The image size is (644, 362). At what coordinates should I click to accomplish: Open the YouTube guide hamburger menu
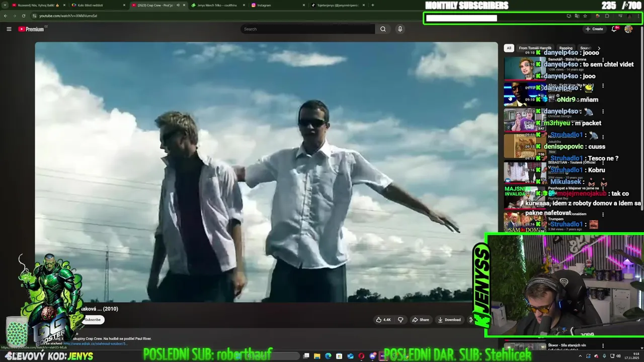(x=9, y=29)
